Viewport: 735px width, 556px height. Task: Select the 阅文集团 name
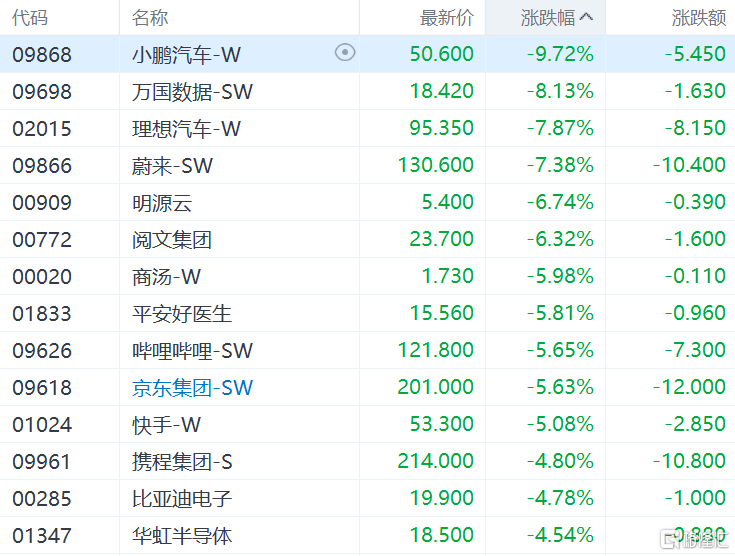[172, 240]
